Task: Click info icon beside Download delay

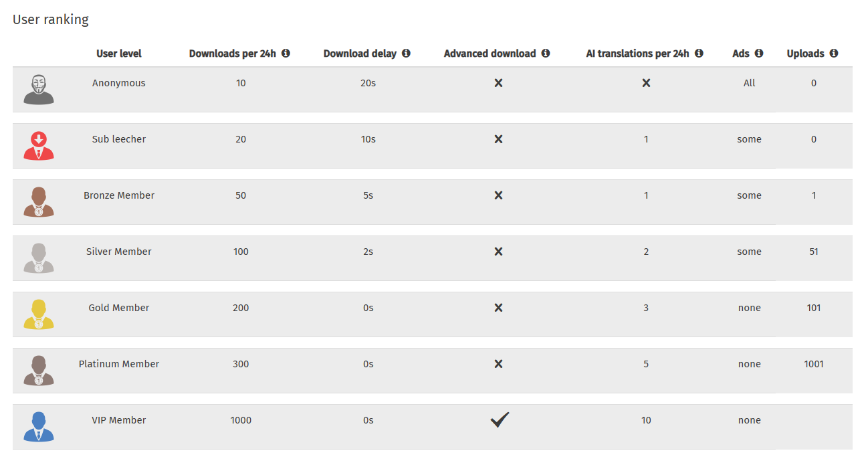Action: coord(406,54)
